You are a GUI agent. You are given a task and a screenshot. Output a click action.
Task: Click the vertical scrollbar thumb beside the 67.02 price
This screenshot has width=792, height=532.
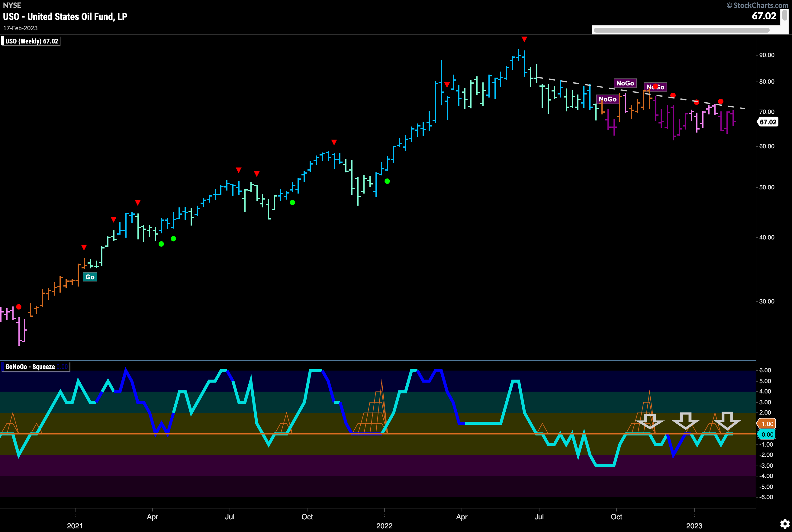784,15
